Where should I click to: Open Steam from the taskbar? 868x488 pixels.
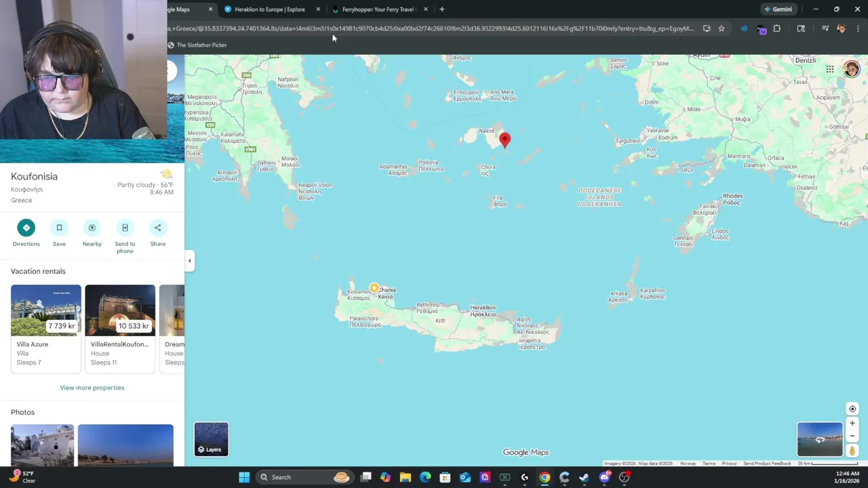click(585, 477)
